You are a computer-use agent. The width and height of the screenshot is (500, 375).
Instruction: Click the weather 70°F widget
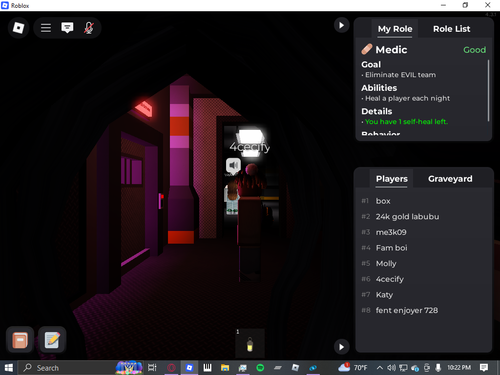353,368
